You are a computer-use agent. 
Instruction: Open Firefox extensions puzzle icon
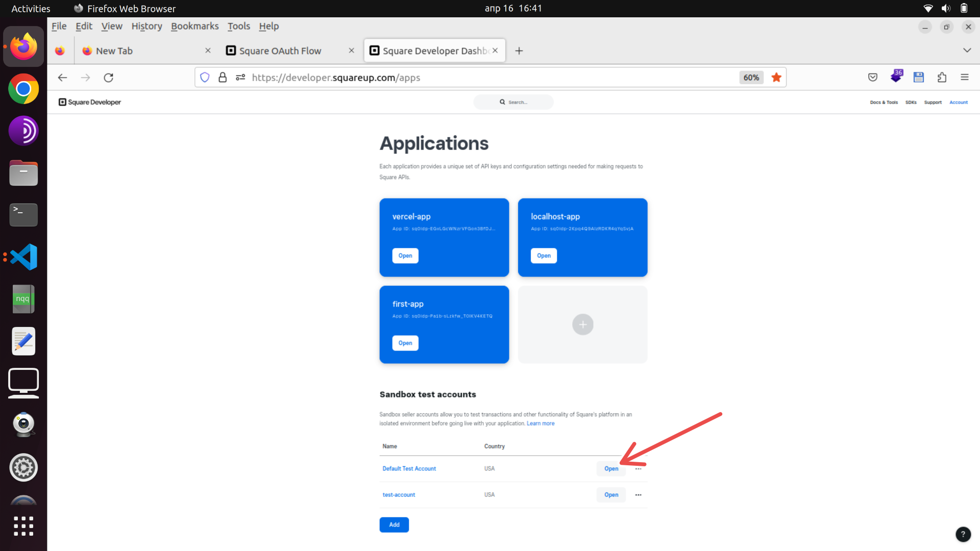coord(942,78)
